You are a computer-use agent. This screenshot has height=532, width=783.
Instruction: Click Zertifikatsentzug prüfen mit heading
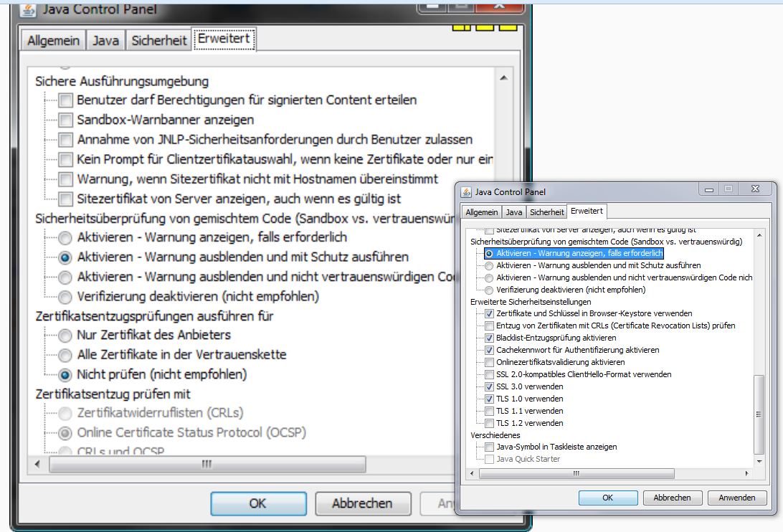(x=113, y=394)
